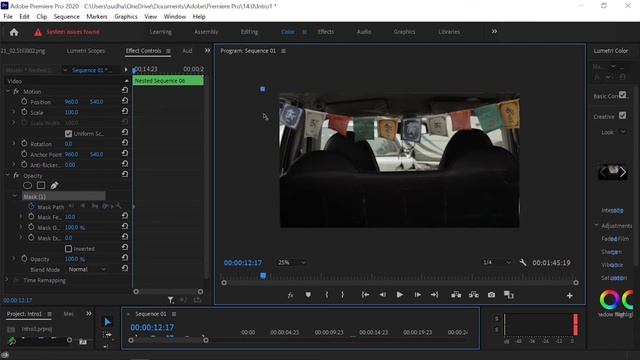Image resolution: width=640 pixels, height=360 pixels.
Task: Switch to the Editing workspace
Action: (x=249, y=32)
